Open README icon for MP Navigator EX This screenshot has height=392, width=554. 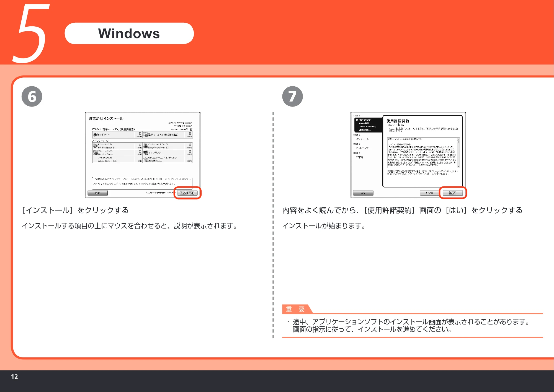[140, 145]
